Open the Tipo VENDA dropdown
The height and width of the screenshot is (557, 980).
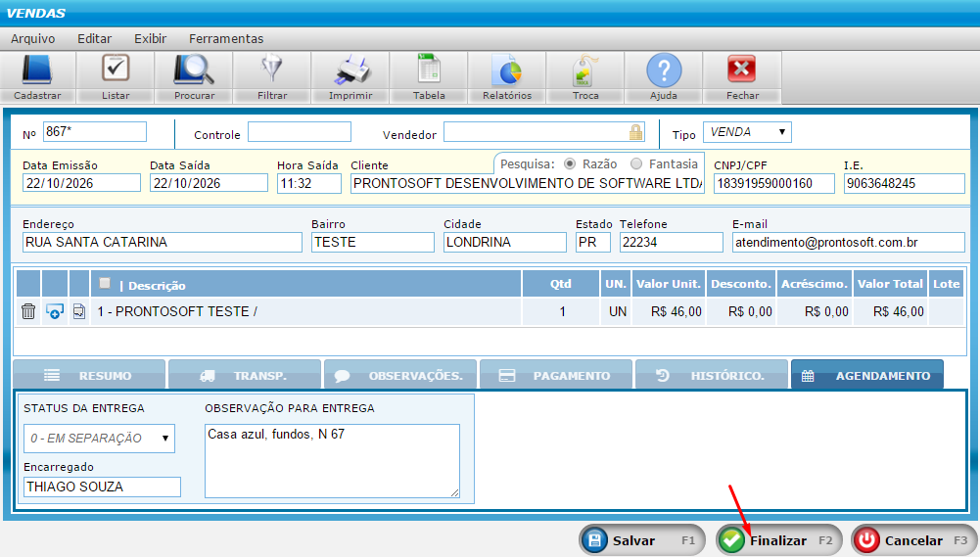tap(747, 132)
